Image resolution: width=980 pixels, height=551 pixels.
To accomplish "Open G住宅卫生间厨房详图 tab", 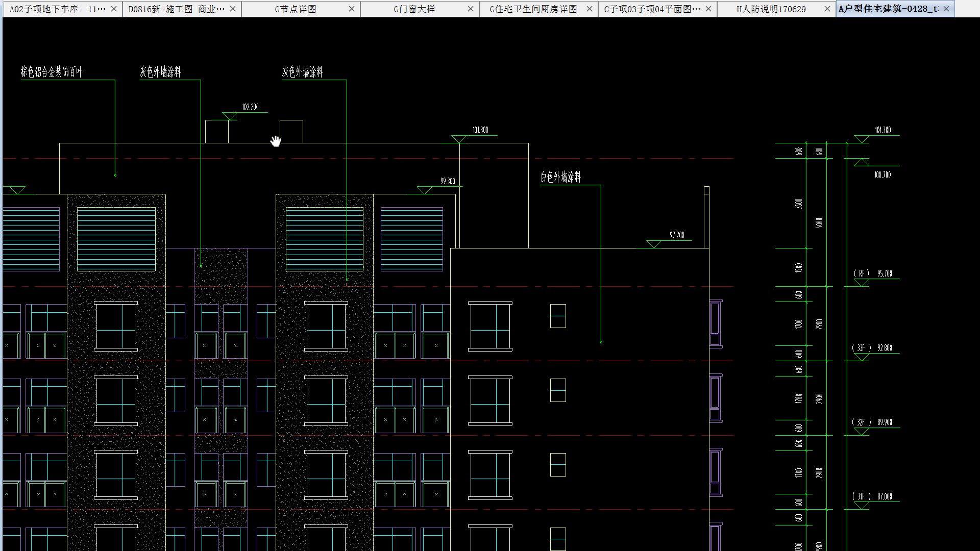I will point(538,9).
